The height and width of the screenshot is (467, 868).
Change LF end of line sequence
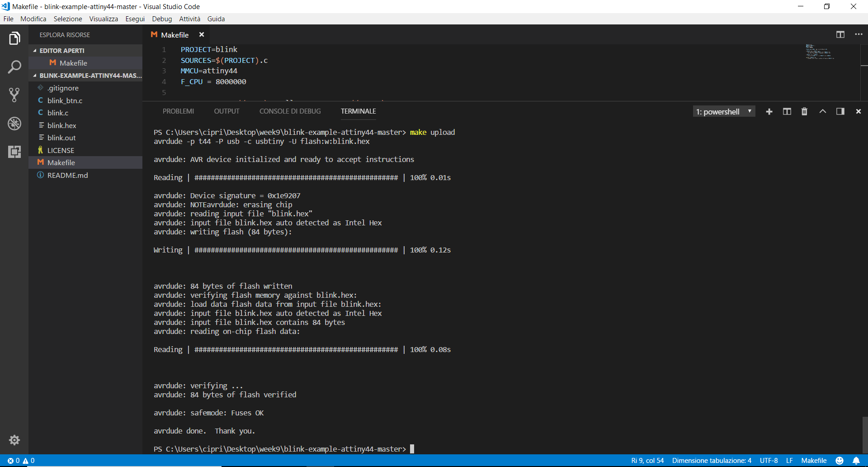point(789,461)
